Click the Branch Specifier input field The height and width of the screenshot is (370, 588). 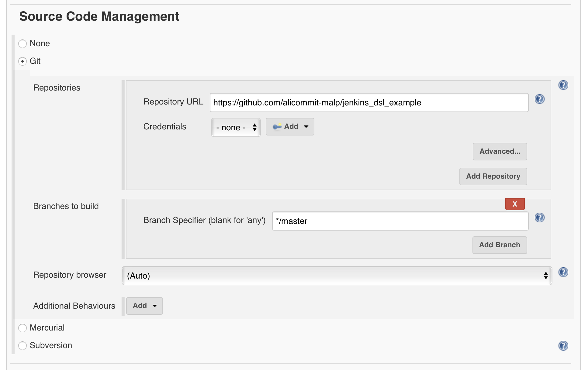[x=400, y=221]
